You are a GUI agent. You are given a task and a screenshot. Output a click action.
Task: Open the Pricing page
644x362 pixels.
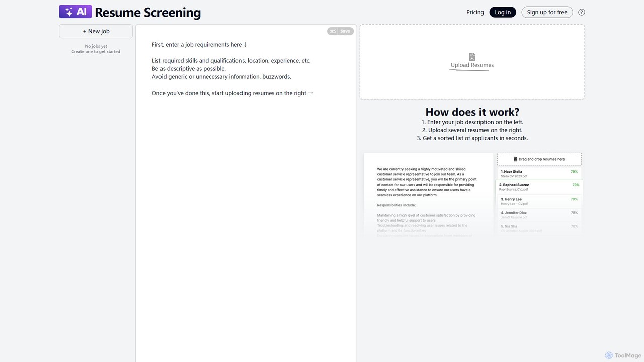click(475, 12)
